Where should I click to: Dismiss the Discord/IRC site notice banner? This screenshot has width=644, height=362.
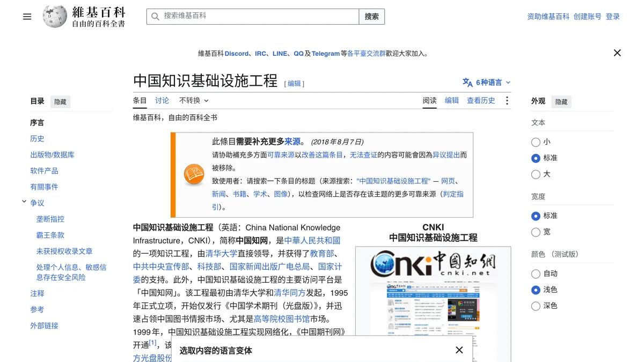pyautogui.click(x=617, y=53)
